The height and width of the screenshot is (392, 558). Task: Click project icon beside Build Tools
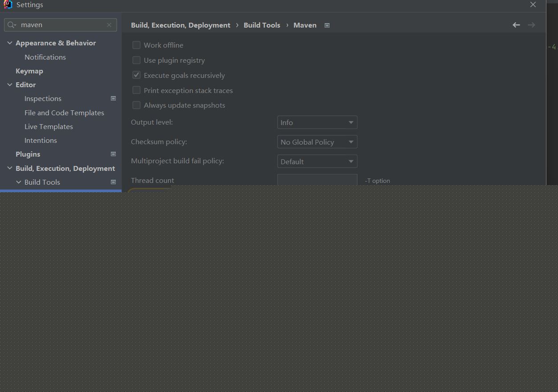coord(113,182)
